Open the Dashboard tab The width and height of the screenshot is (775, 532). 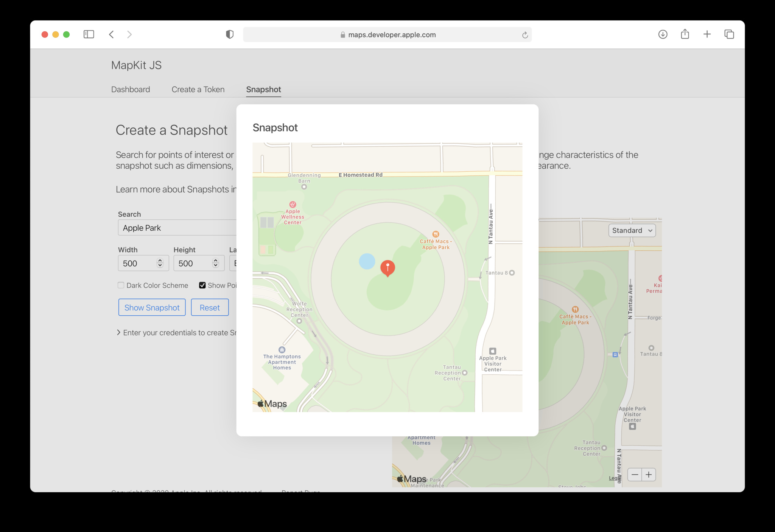point(131,89)
